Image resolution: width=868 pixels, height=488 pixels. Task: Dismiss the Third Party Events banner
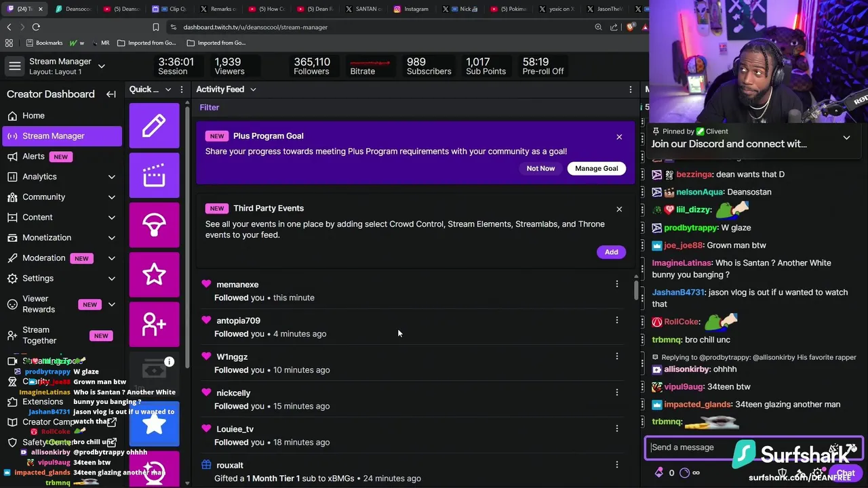[x=619, y=209]
